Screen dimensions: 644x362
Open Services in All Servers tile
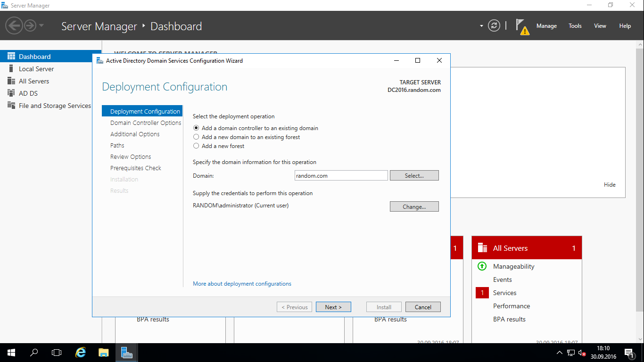pyautogui.click(x=505, y=293)
